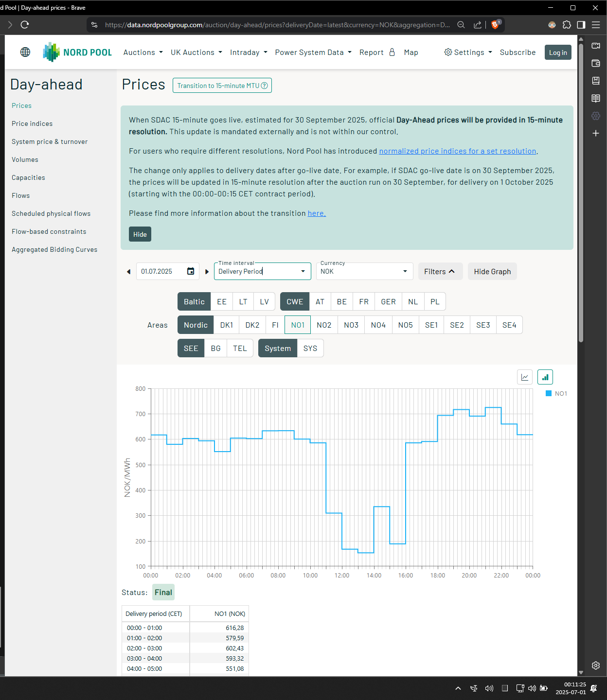Screen dimensions: 607x700
Task: Open the globe language selector icon
Action: 25,52
